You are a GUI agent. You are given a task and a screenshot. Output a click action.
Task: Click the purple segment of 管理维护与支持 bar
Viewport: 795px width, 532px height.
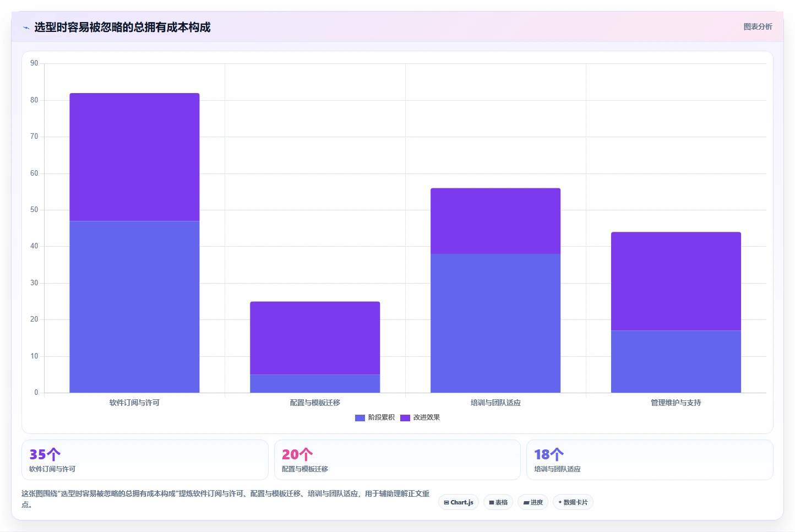(676, 281)
